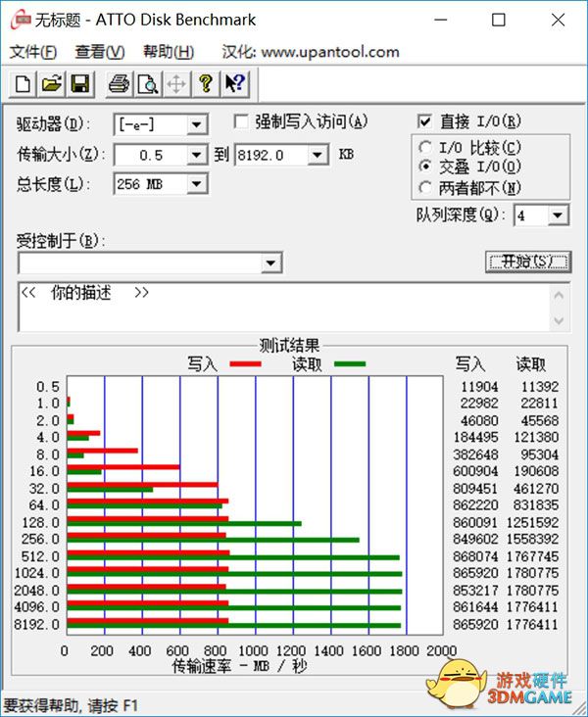Viewport: 588px width, 717px height.
Task: Click the Print toolbar icon
Action: [119, 84]
